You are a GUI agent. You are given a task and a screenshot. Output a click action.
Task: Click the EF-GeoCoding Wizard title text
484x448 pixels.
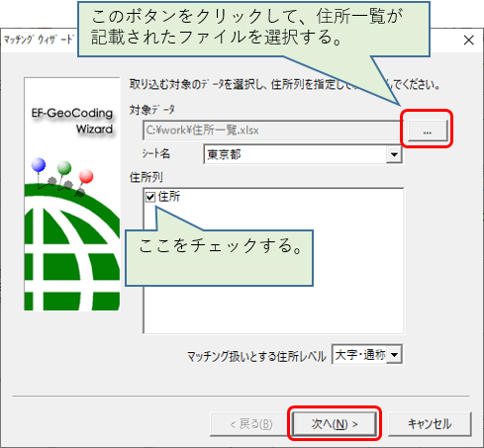coord(72,121)
